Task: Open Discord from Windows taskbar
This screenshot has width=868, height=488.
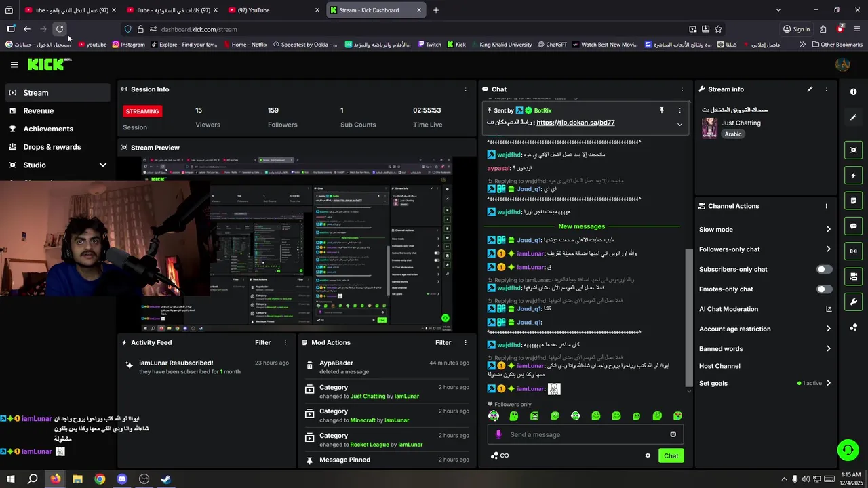Action: tap(122, 479)
